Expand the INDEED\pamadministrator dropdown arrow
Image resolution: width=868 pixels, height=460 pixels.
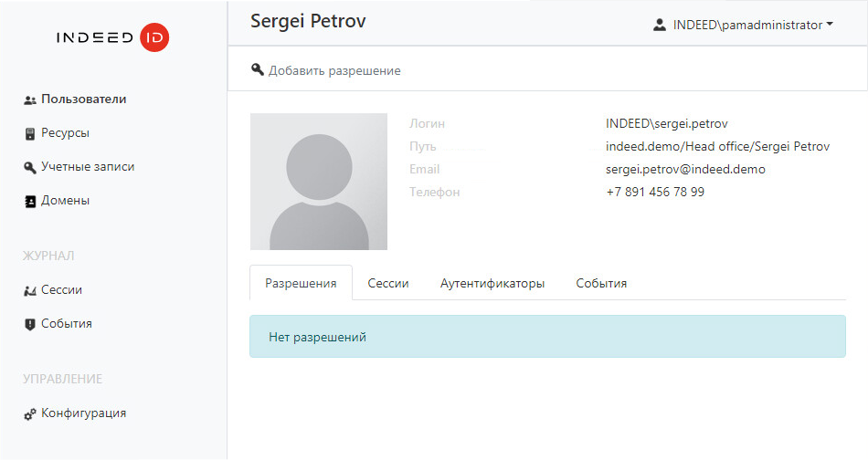(x=830, y=26)
